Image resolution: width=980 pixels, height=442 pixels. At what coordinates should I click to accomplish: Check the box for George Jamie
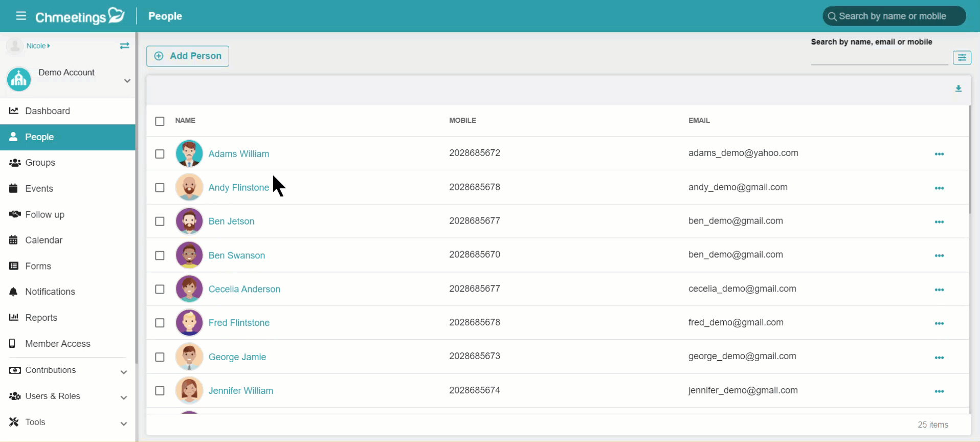coord(160,357)
